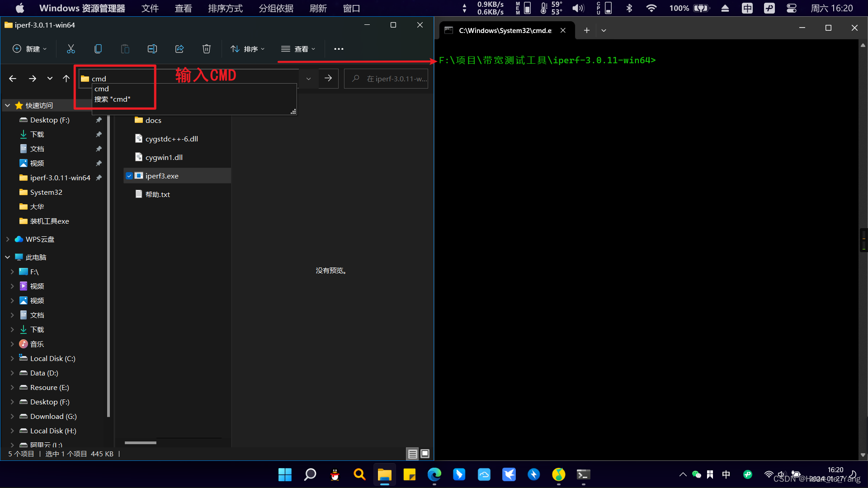The width and height of the screenshot is (868, 488).
Task: Click the horizontal scrollbar in file list
Action: [x=141, y=443]
